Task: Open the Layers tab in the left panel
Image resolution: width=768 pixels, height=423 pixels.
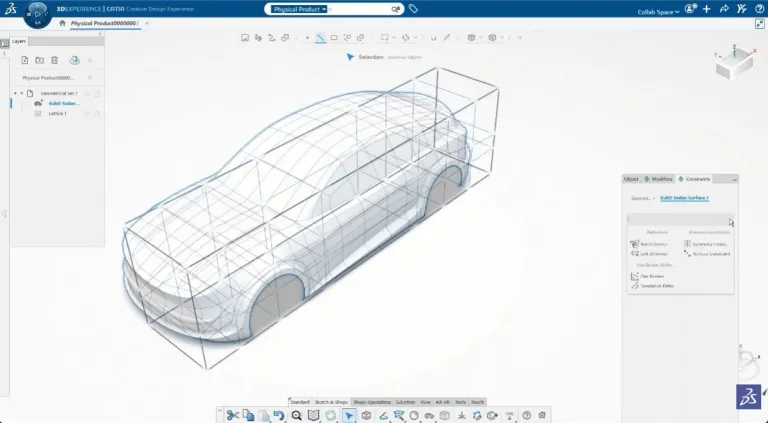Action: [19, 42]
